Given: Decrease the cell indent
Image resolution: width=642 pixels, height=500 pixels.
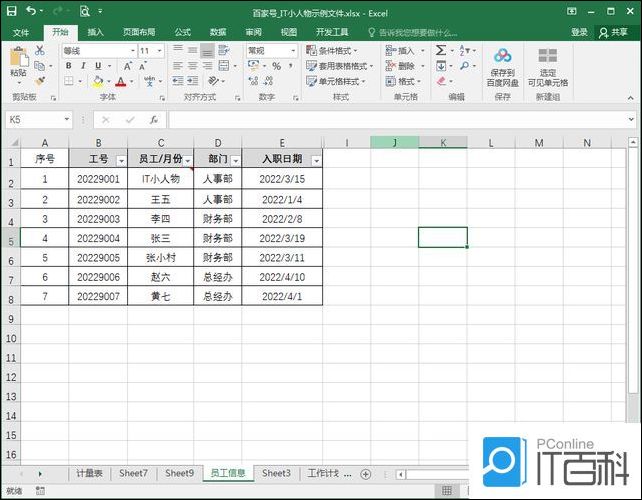Looking at the screenshot, I should tap(177, 81).
